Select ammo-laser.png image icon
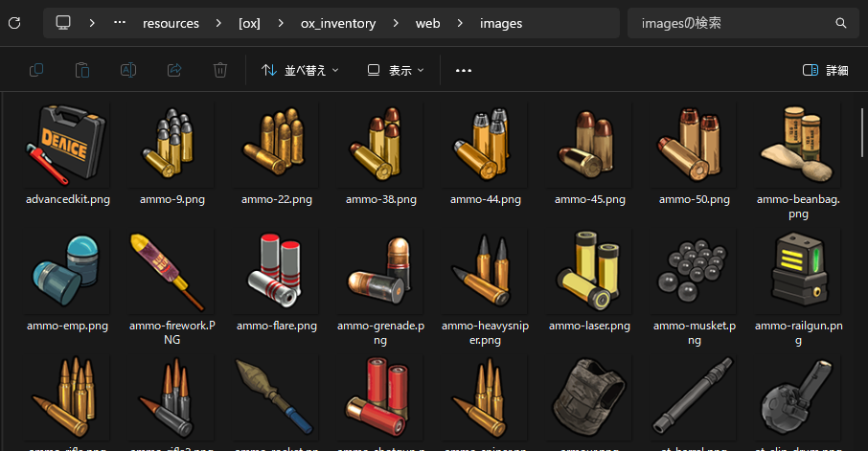This screenshot has width=868, height=451. pos(589,271)
